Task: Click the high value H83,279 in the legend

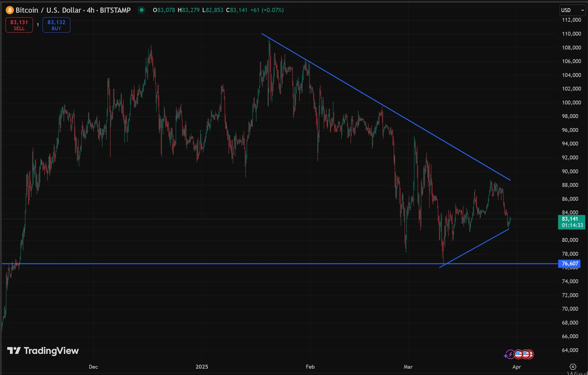Action: tap(189, 10)
